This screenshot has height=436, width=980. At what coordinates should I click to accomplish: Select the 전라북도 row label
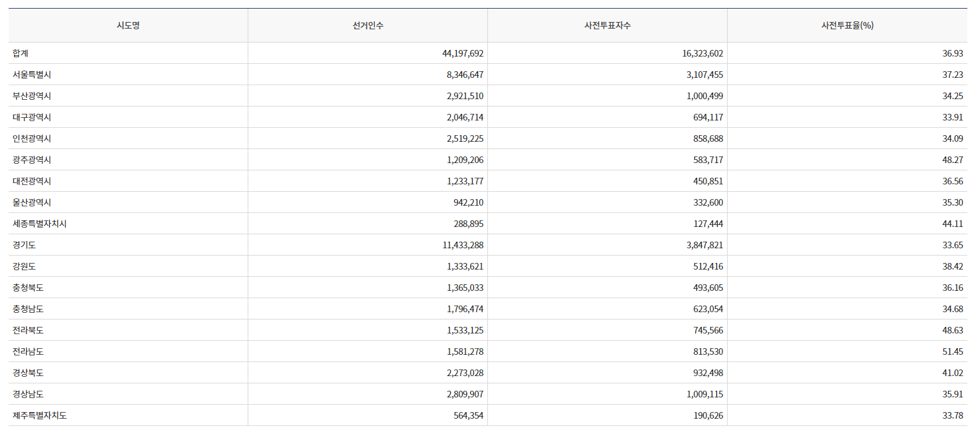point(28,330)
